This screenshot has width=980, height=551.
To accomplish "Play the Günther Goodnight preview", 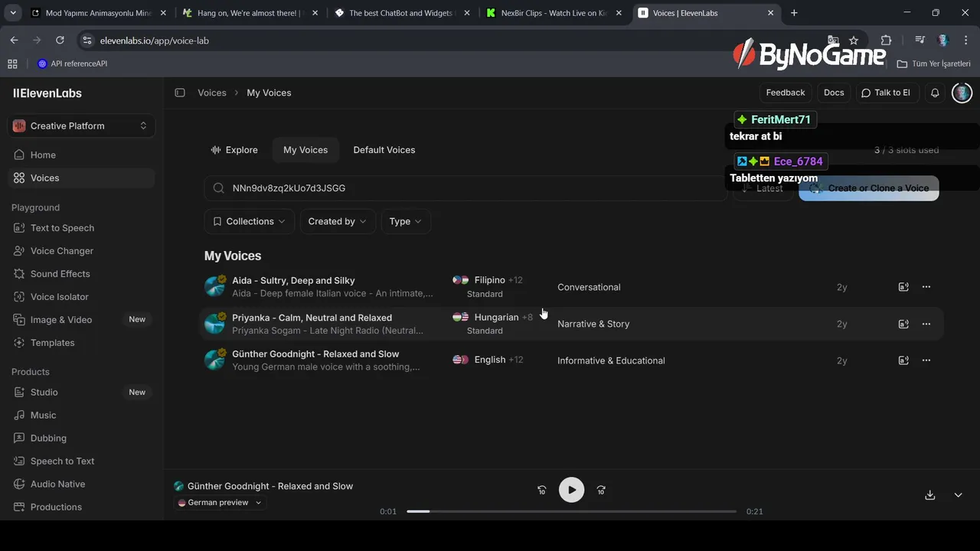I will click(571, 490).
